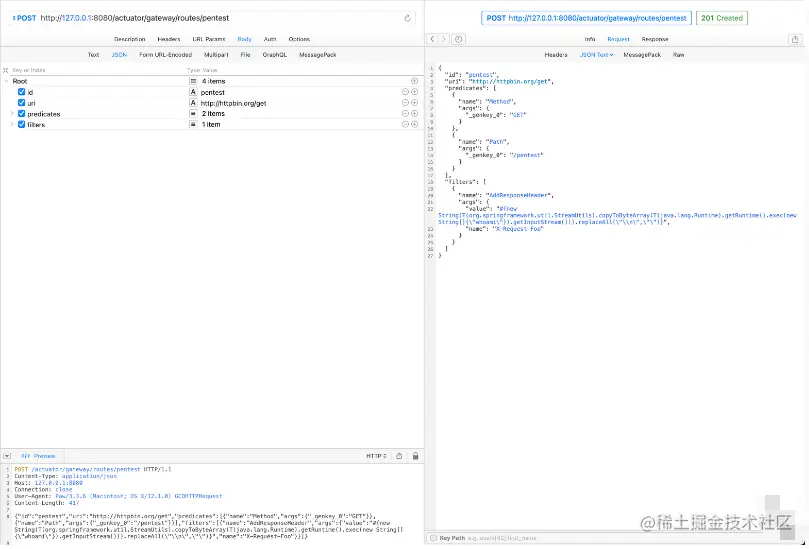Show Raw view in the response viewer
This screenshot has width=809, height=549.
(678, 55)
